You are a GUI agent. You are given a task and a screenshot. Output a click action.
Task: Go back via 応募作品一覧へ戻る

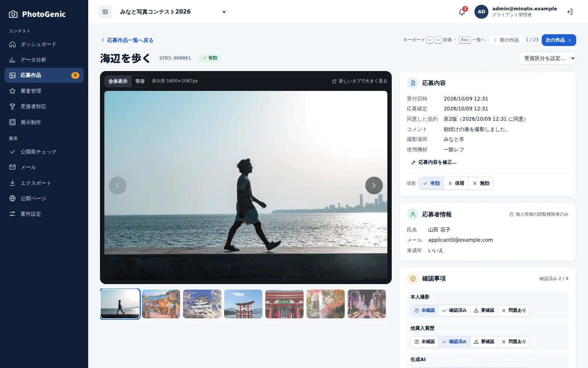point(127,40)
